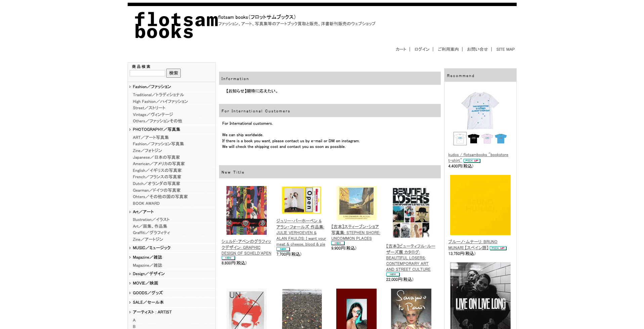Open BOOK AWARD subcategory
Viewport: 644px width, 329px height.
click(x=146, y=204)
